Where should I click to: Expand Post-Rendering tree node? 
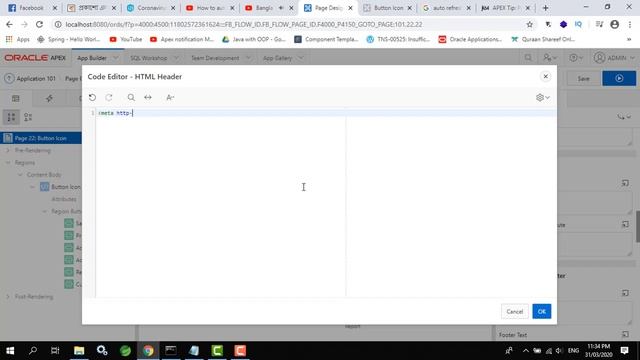tap(7, 297)
